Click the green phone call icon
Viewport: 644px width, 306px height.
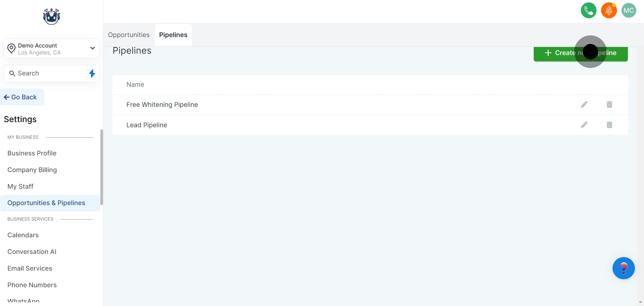[588, 10]
